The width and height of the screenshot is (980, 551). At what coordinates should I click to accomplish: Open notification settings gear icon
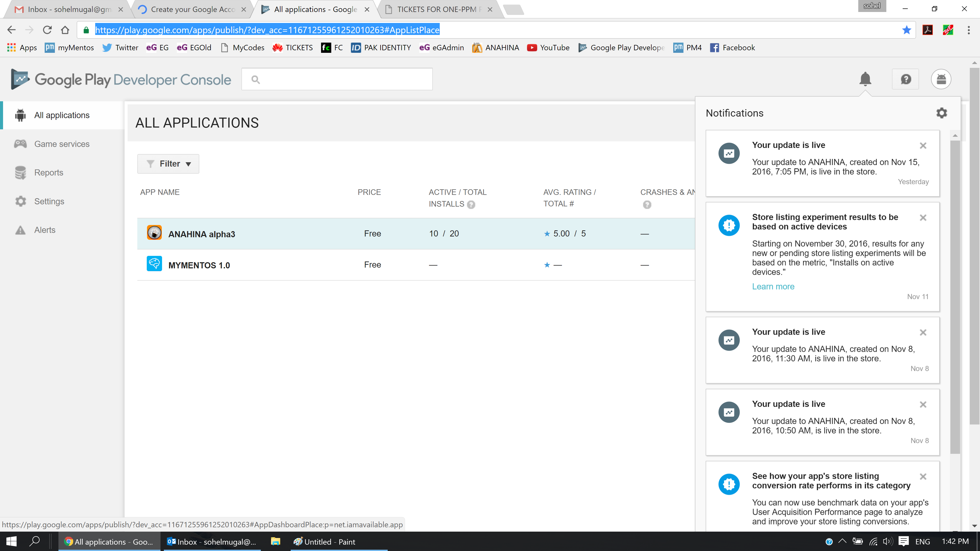(x=941, y=113)
